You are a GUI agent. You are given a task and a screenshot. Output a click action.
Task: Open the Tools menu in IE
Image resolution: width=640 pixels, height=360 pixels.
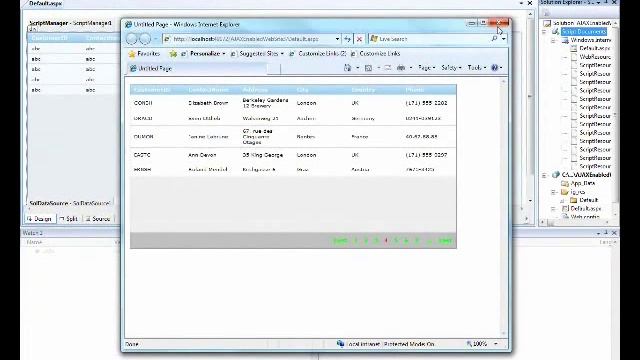(x=476, y=68)
